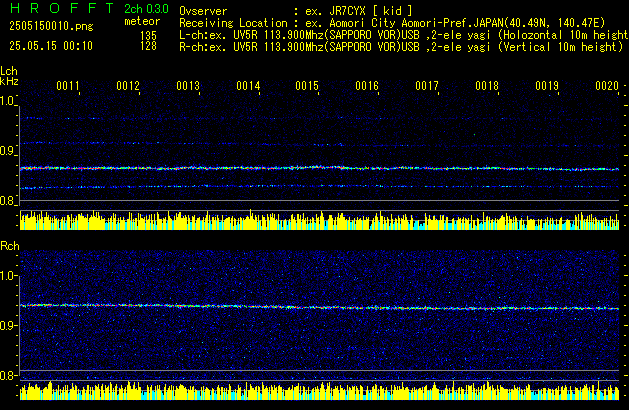Select the filename 2505150010.png
The image size is (629, 410).
pyautogui.click(x=51, y=26)
